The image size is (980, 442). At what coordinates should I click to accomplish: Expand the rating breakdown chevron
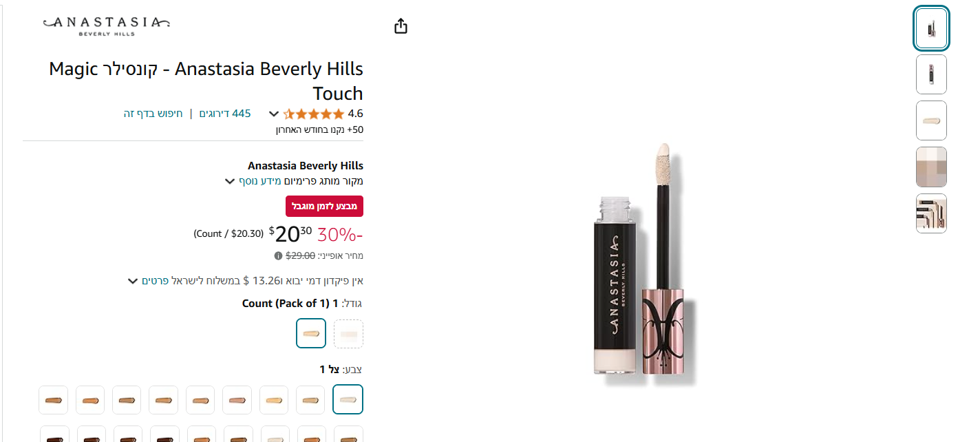[273, 114]
